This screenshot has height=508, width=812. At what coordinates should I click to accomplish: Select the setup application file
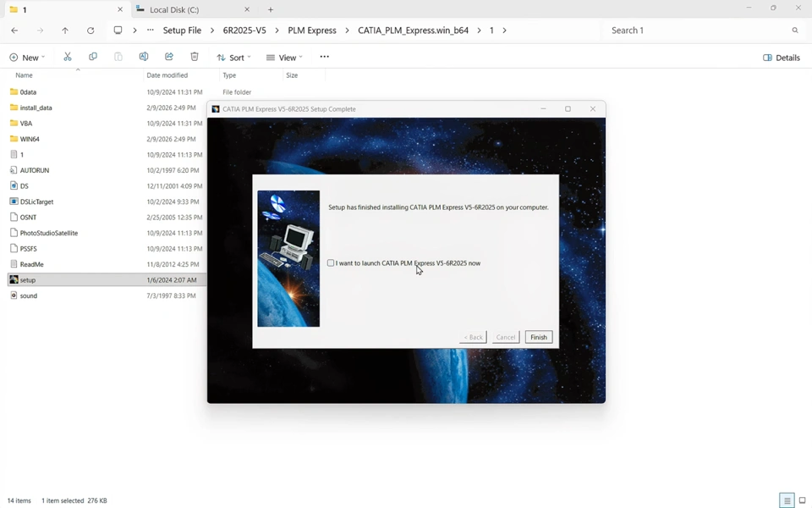coord(107,280)
